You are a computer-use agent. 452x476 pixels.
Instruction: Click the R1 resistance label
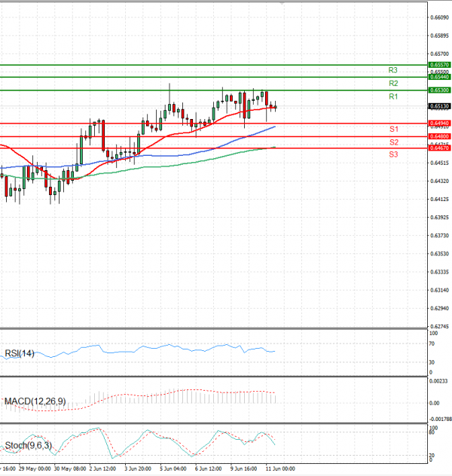click(x=393, y=97)
